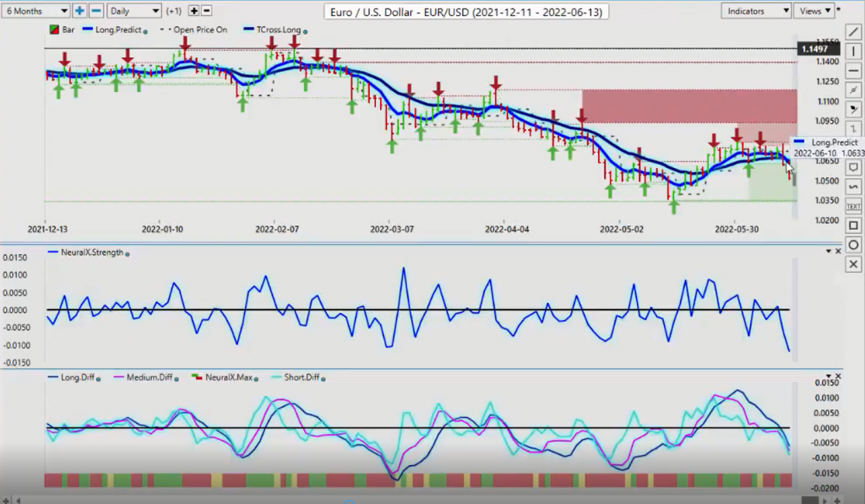Viewport: 865px width, 504px height.
Task: Click the 2021-12-13 date axis label
Action: tap(47, 230)
